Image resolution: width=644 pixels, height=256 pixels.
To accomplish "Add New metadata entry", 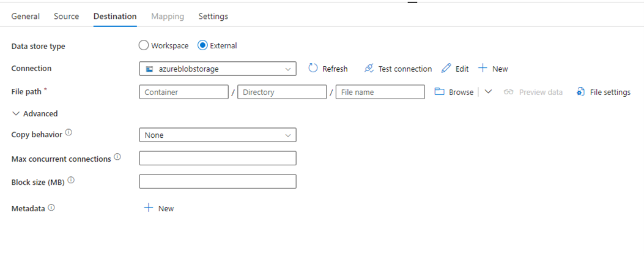I will 158,208.
